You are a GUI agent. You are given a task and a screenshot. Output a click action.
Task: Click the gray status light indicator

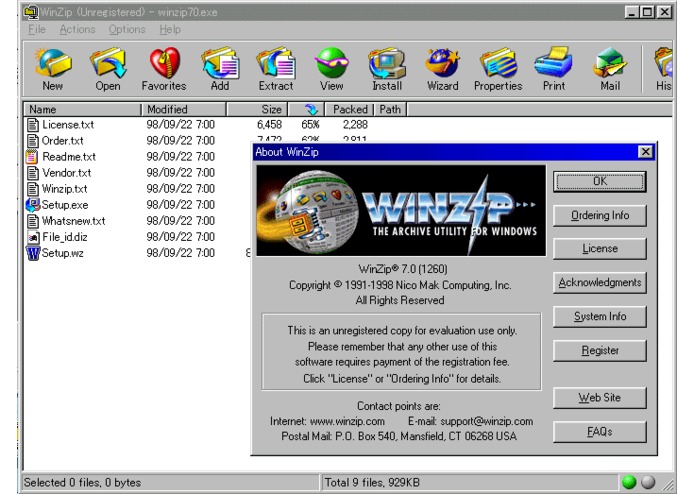[648, 482]
